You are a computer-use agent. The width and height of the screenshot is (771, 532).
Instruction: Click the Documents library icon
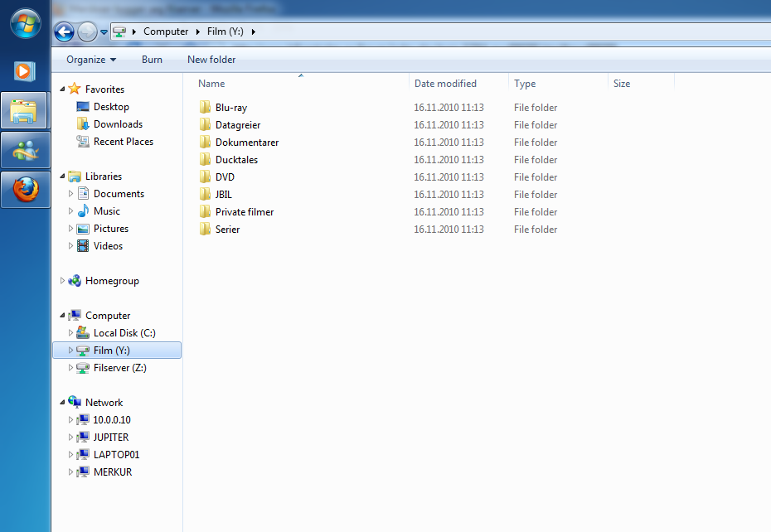pyautogui.click(x=83, y=193)
